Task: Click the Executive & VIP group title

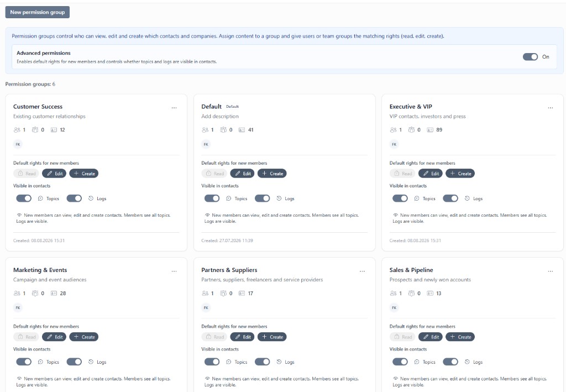Action: click(411, 107)
